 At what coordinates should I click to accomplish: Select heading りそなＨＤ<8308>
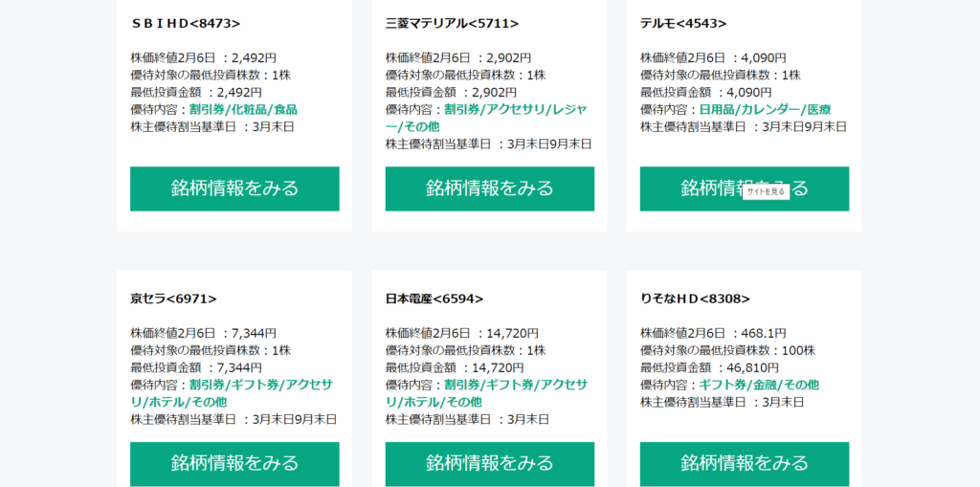[695, 299]
